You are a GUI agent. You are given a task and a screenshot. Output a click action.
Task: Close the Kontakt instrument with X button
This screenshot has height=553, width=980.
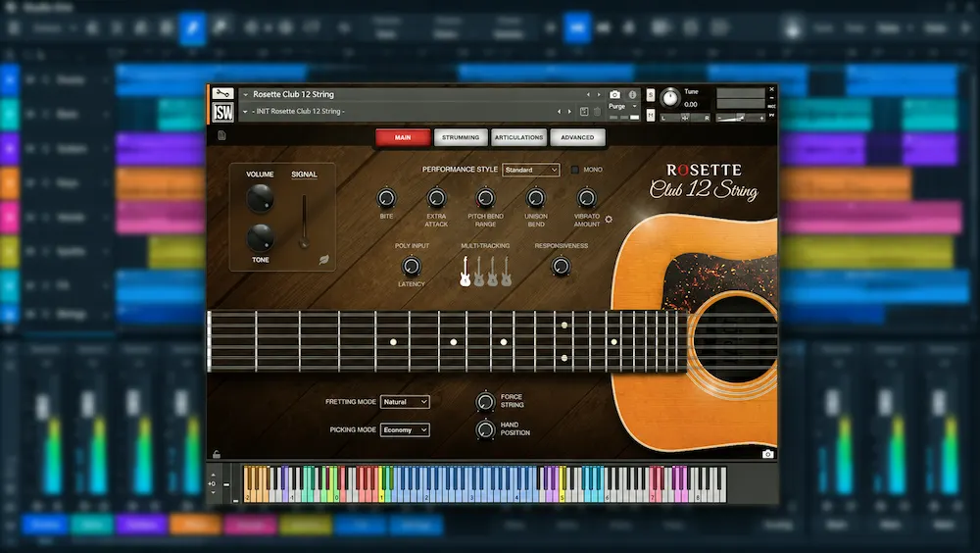(x=772, y=89)
